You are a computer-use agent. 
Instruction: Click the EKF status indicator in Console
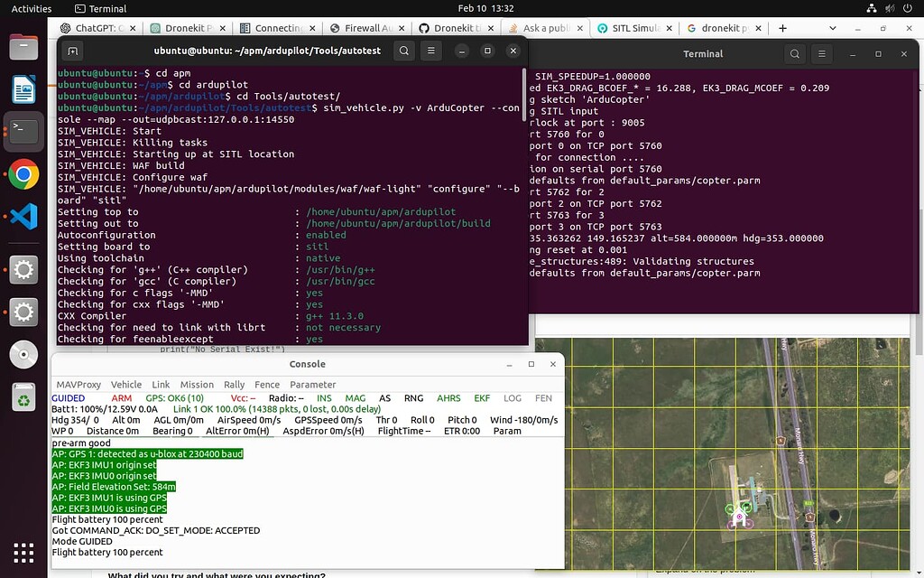[x=481, y=398]
